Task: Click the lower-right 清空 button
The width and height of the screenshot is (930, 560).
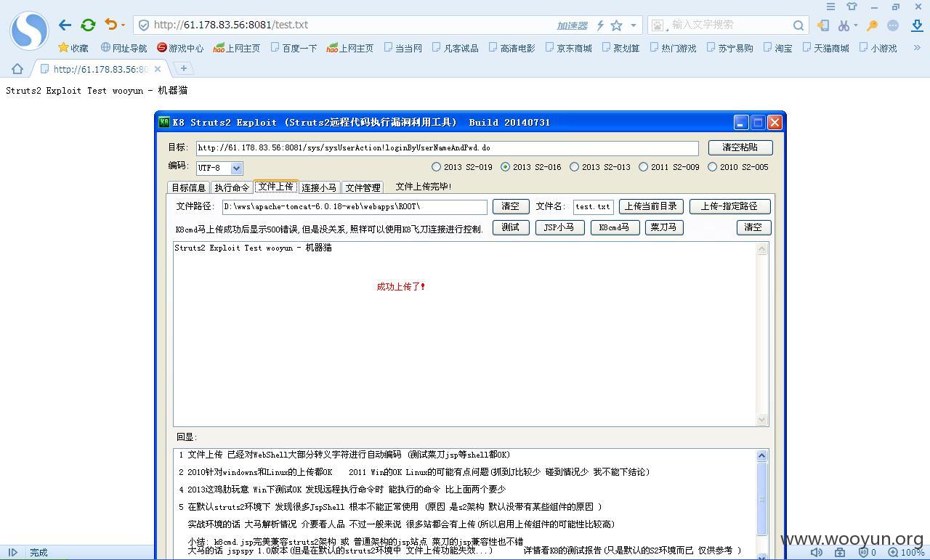Action: (x=753, y=227)
